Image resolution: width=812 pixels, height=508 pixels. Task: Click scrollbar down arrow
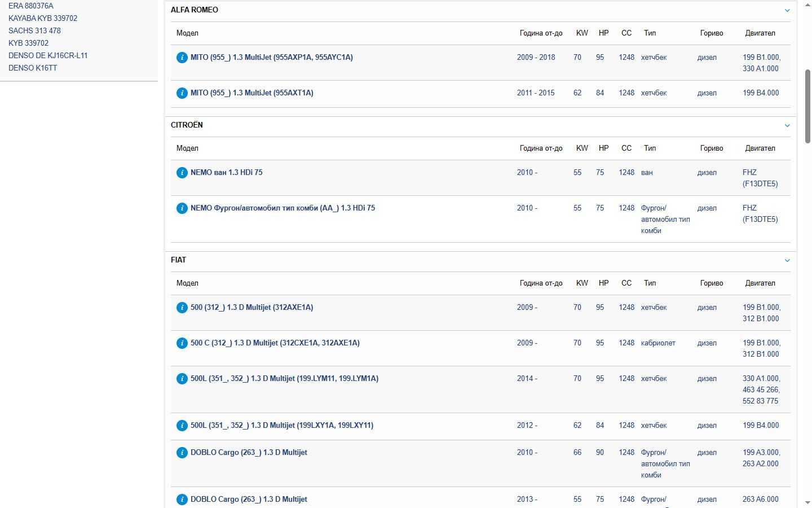pos(807,502)
